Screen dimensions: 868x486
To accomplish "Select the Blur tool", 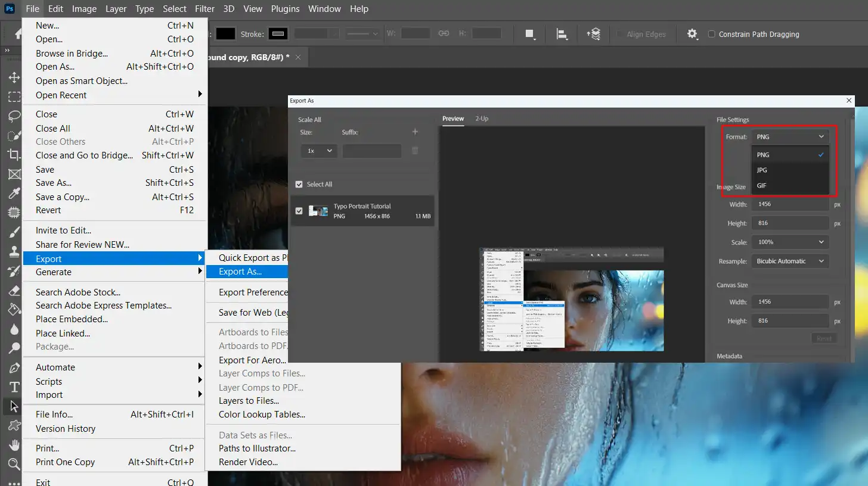I will [14, 329].
